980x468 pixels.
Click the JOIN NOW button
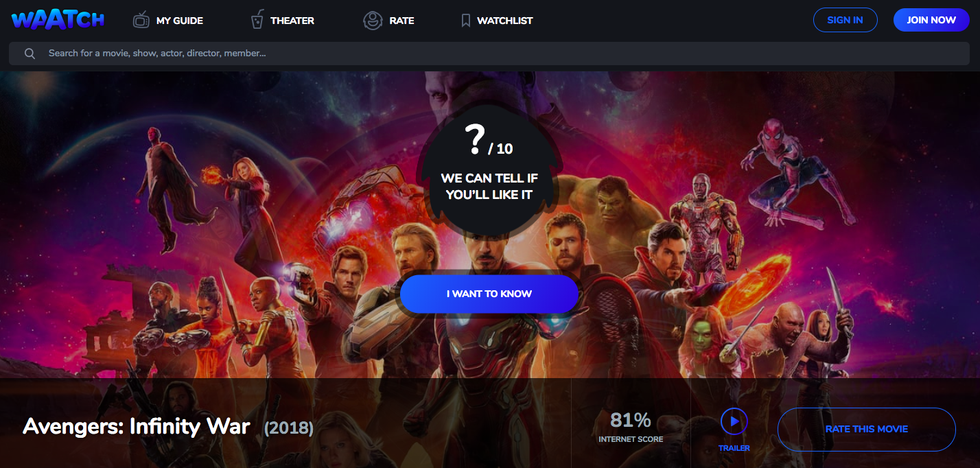click(931, 20)
